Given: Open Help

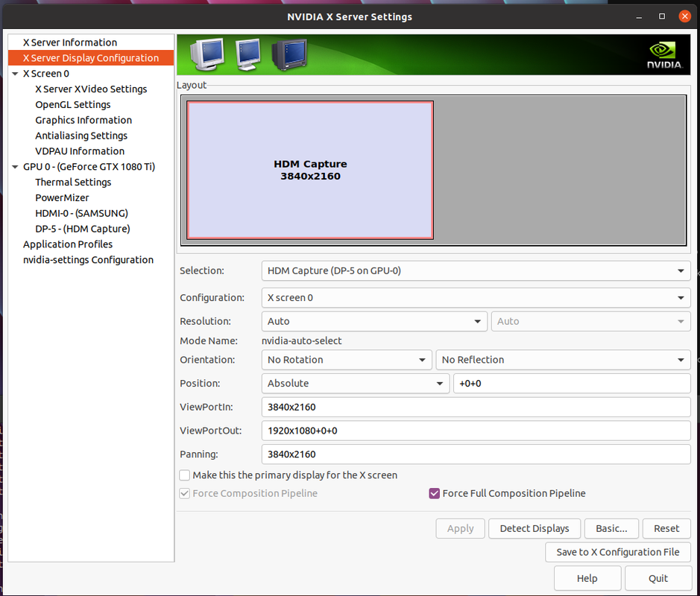Looking at the screenshot, I should pos(587,579).
